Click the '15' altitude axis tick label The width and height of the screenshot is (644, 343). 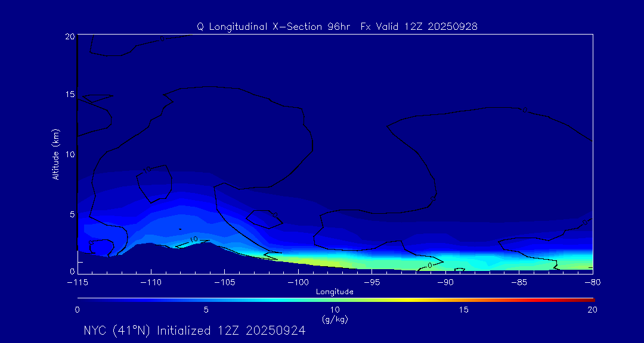pyautogui.click(x=69, y=94)
